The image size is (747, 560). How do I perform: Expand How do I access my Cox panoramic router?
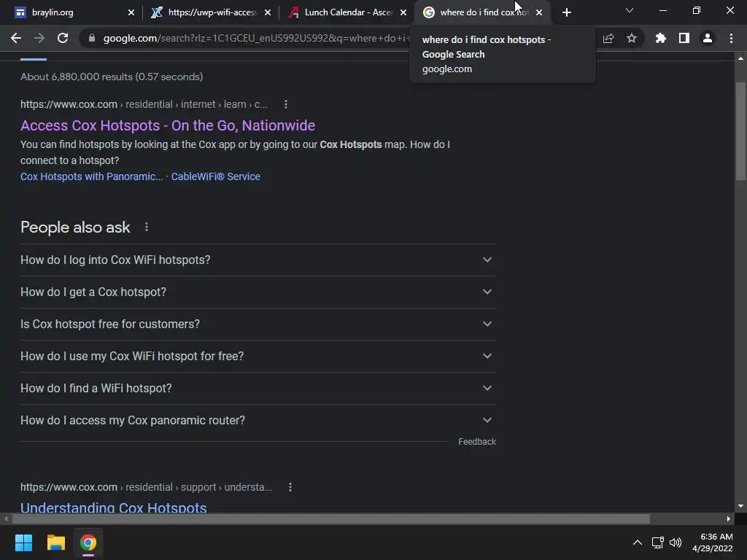[x=258, y=421]
